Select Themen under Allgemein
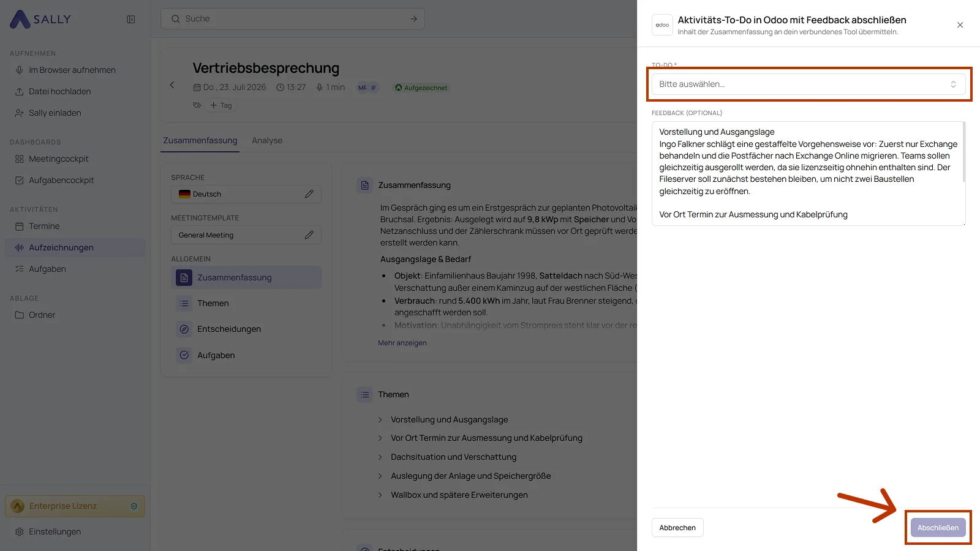The width and height of the screenshot is (980, 551). [246, 303]
